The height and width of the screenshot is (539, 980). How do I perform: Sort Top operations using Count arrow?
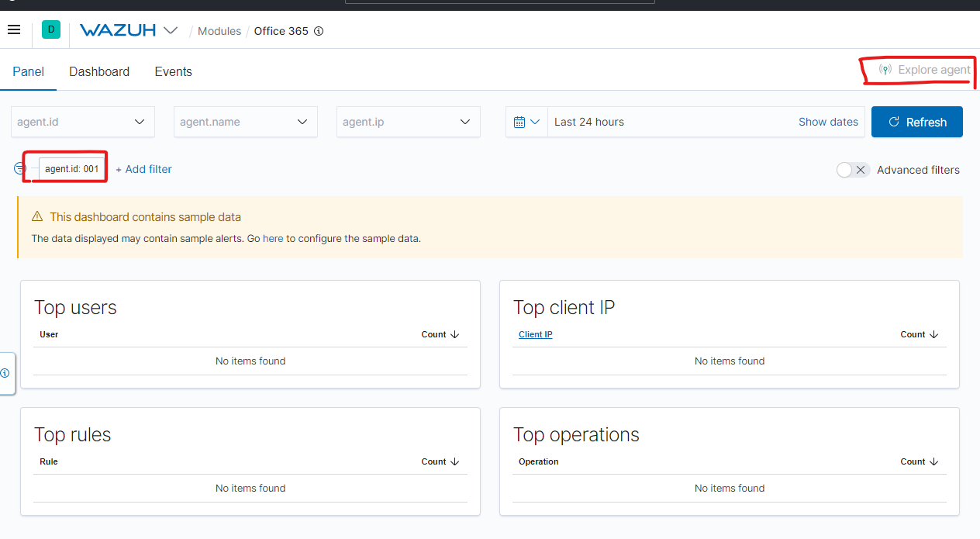pyautogui.click(x=932, y=461)
